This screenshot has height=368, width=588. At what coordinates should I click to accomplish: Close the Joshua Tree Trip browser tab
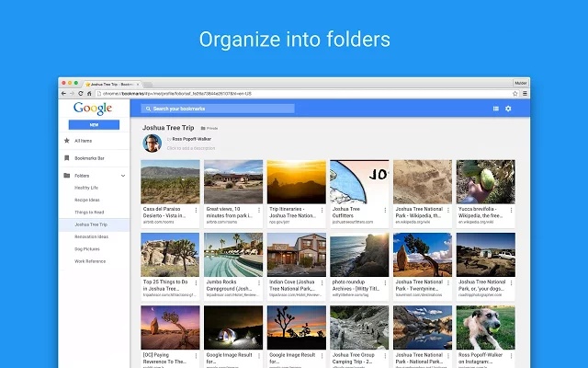coord(138,85)
